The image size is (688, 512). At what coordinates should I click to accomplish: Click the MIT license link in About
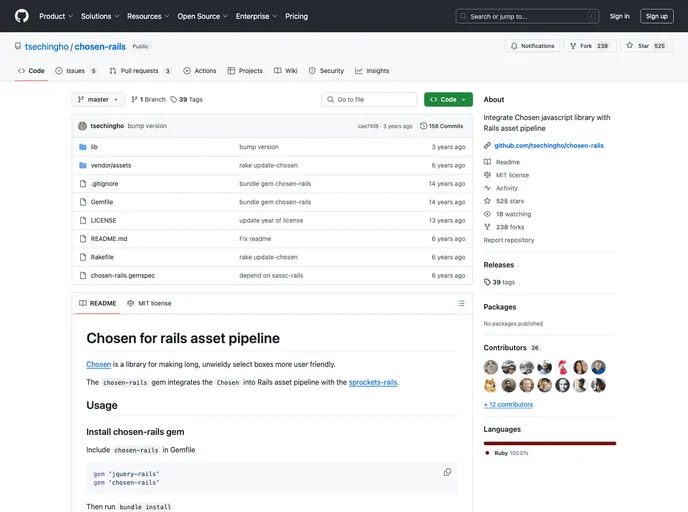click(512, 175)
